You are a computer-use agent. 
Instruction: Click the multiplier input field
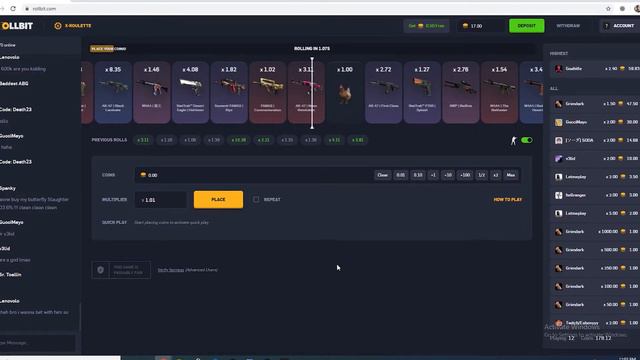click(161, 200)
